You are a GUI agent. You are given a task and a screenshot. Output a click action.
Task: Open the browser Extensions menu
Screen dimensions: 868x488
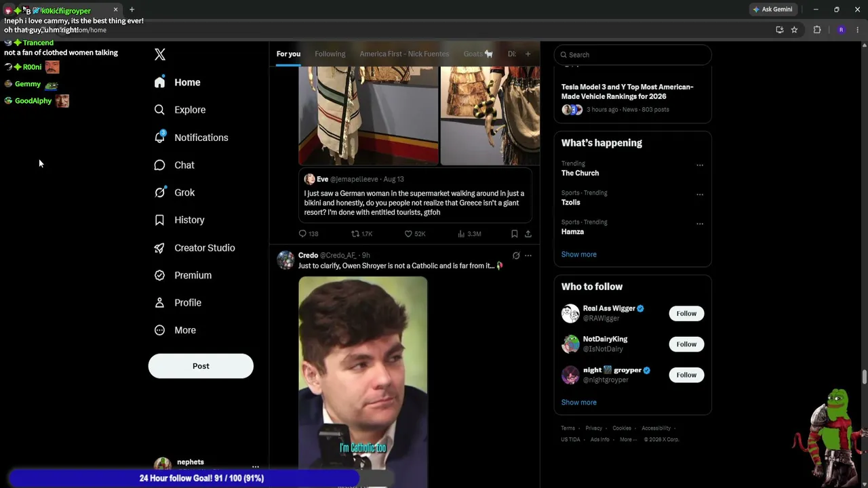(817, 30)
